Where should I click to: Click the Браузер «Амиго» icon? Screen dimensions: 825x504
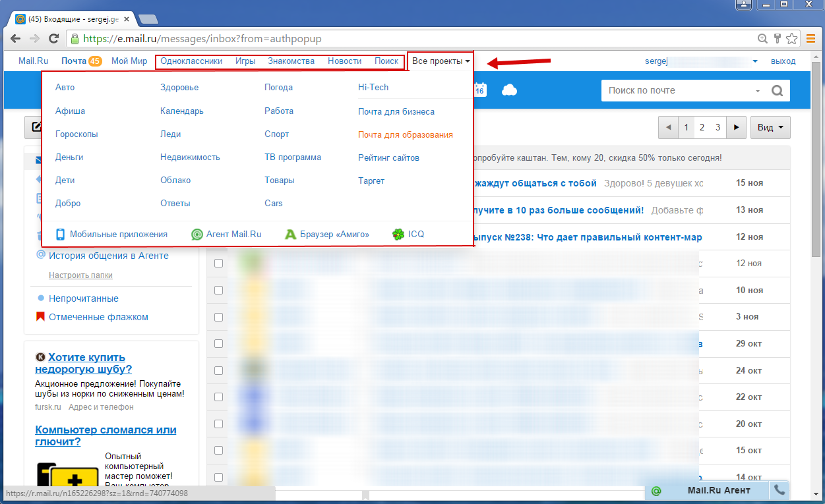290,234
